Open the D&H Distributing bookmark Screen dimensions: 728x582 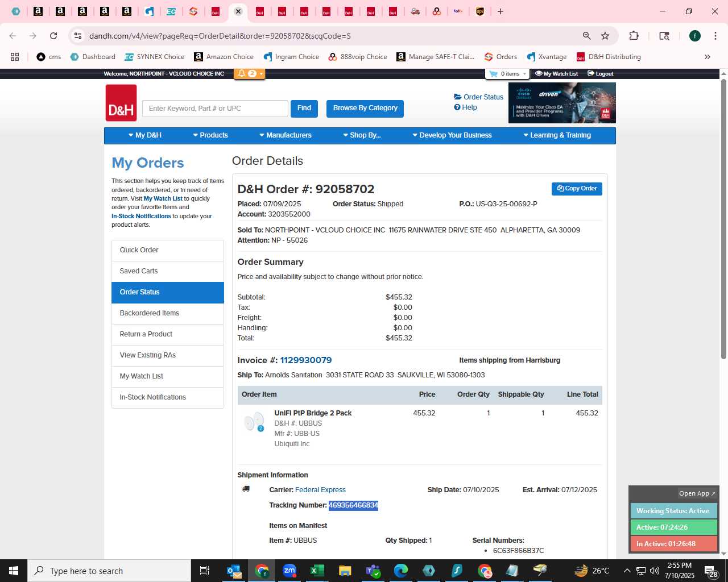pos(609,57)
